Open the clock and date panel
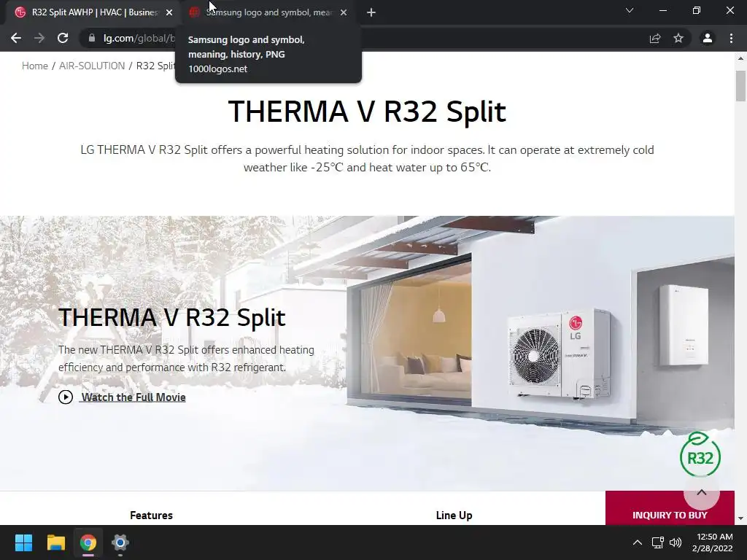Screen dimensions: 747x560 tap(713, 542)
